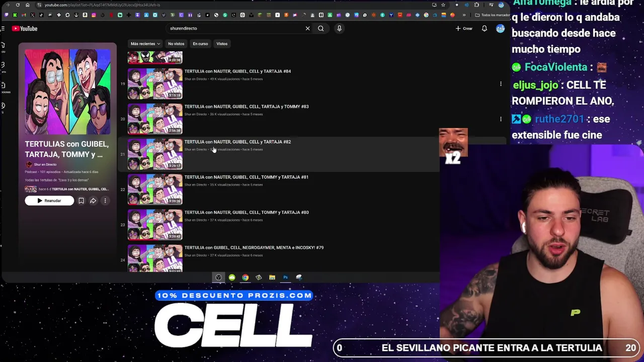Click thumbnail of video 19 (3:19:19)
Viewport: 644px width, 362px height.
(x=155, y=83)
